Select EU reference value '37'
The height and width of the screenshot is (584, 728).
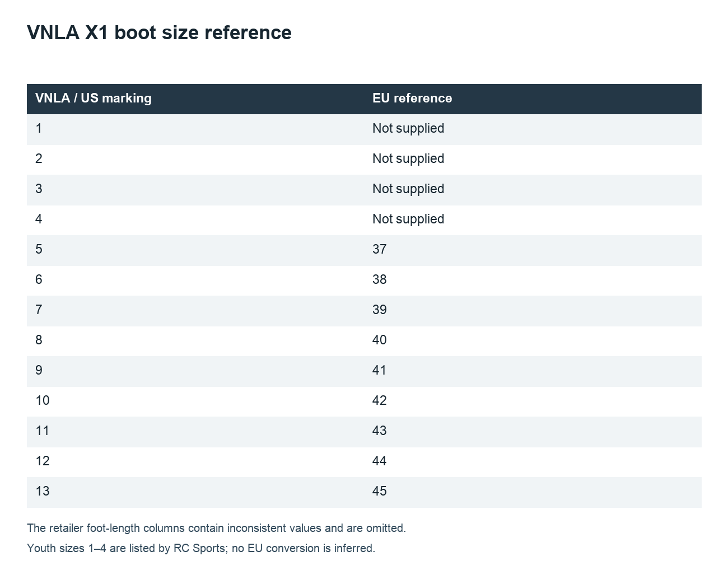tap(380, 249)
